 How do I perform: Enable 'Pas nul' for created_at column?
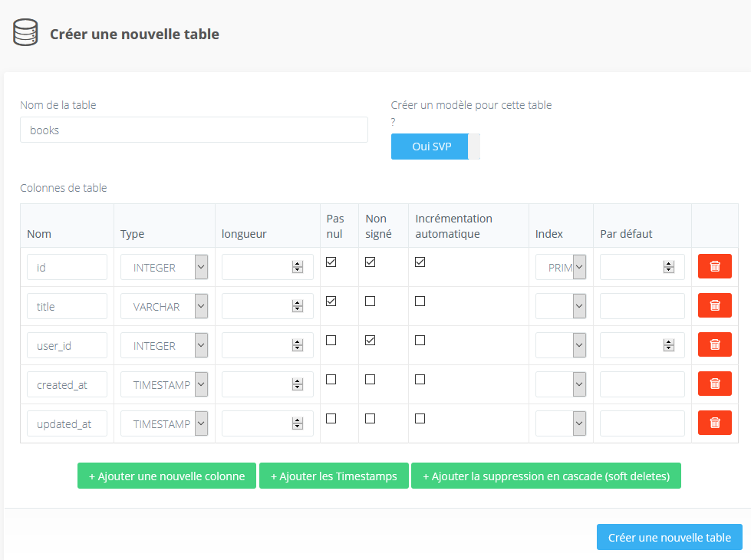pos(331,380)
